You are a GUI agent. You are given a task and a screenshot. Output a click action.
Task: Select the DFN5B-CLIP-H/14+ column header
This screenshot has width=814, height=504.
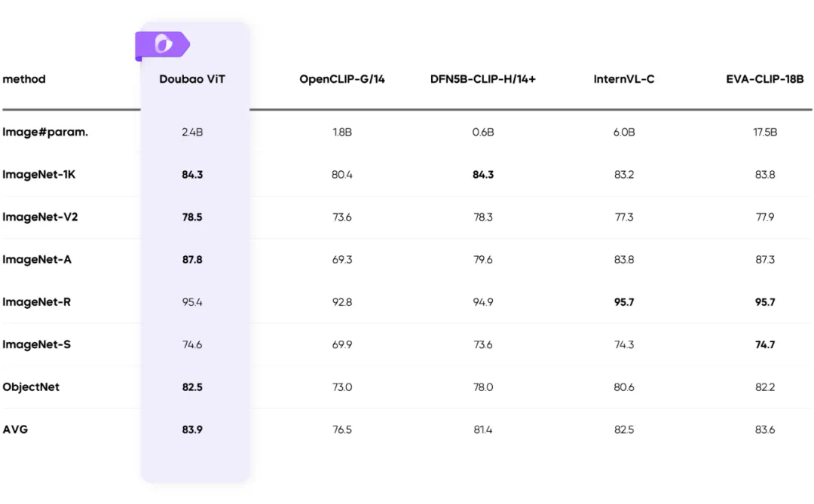pos(482,79)
